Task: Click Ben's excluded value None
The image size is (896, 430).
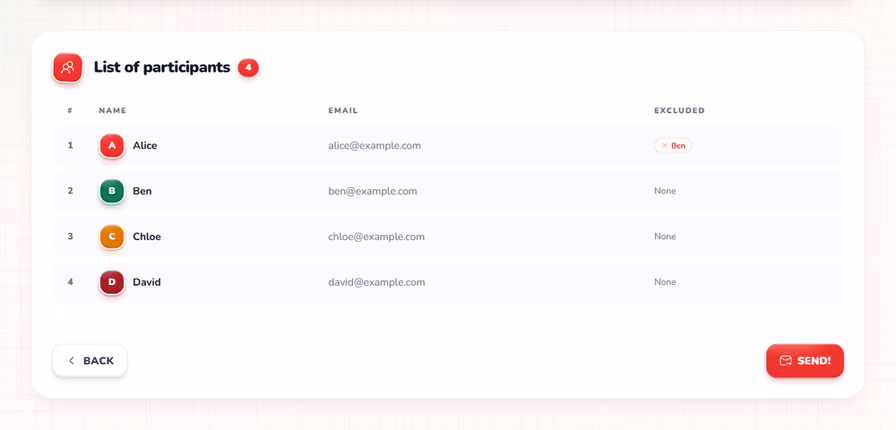Action: [x=665, y=191]
